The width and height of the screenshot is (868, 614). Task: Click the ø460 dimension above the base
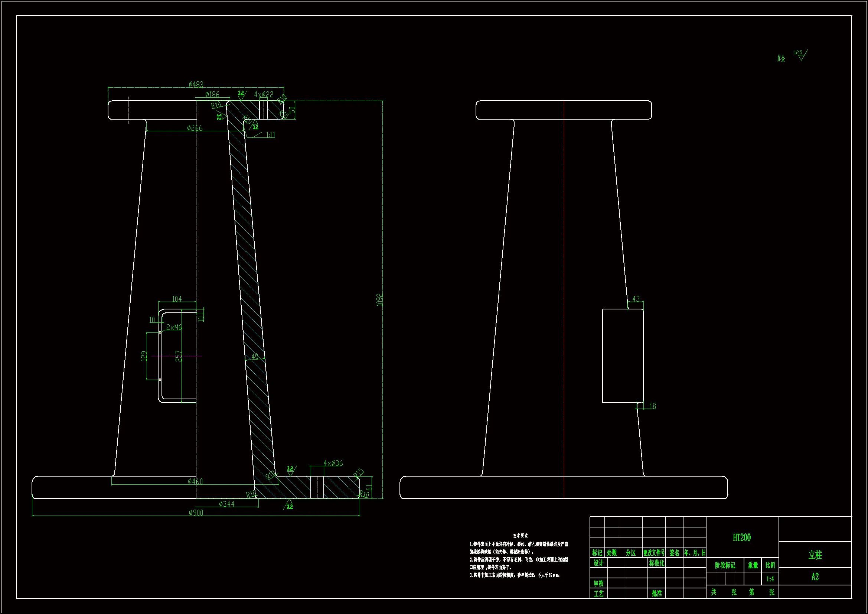195,482
